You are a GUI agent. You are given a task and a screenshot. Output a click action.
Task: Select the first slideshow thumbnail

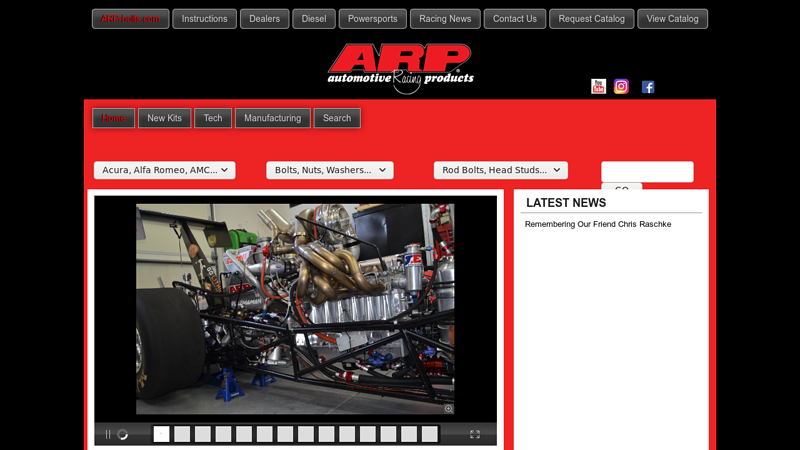(161, 434)
